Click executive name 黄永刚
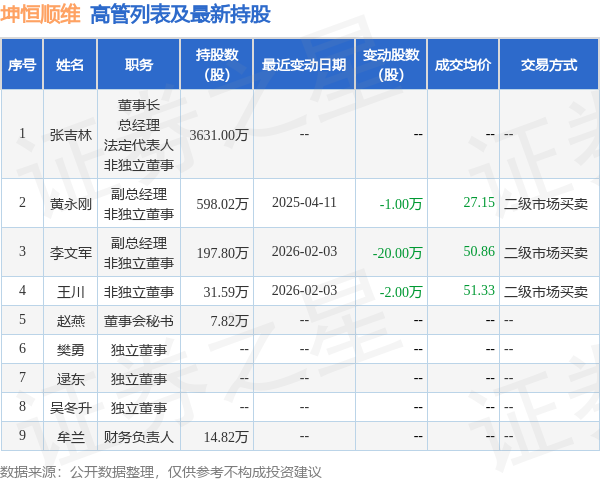The image size is (600, 481). [x=70, y=204]
